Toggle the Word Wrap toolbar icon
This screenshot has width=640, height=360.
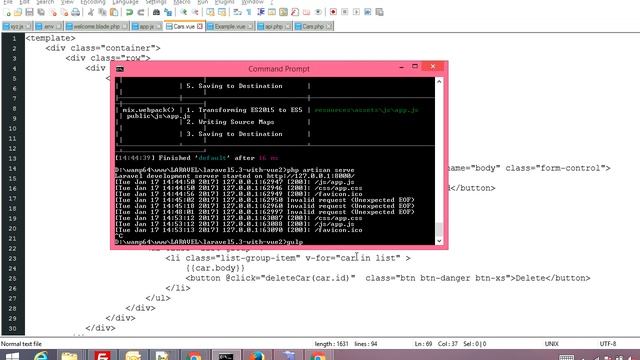point(237,12)
